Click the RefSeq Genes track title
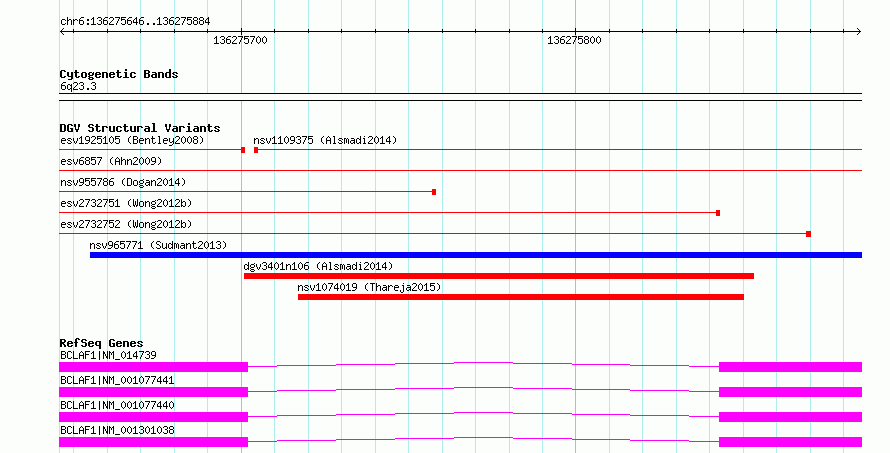This screenshot has width=890, height=453. pyautogui.click(x=101, y=343)
